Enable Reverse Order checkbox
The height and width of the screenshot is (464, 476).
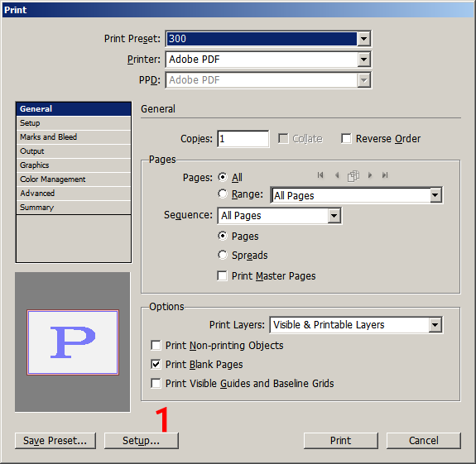(346, 139)
